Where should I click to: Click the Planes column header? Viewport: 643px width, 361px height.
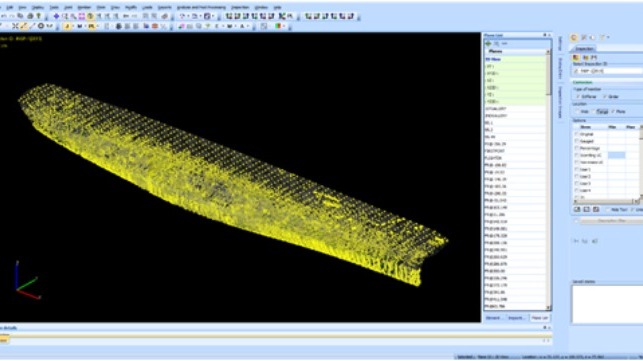click(515, 51)
